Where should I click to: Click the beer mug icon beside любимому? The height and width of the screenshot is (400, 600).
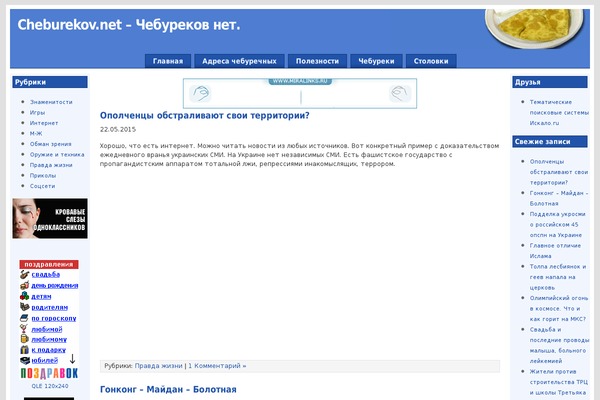[24, 339]
